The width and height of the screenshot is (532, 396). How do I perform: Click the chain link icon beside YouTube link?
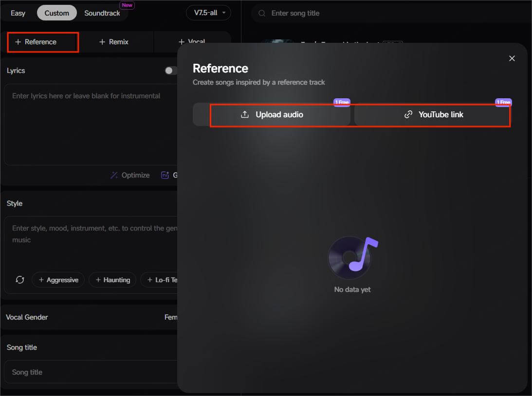pyautogui.click(x=408, y=115)
